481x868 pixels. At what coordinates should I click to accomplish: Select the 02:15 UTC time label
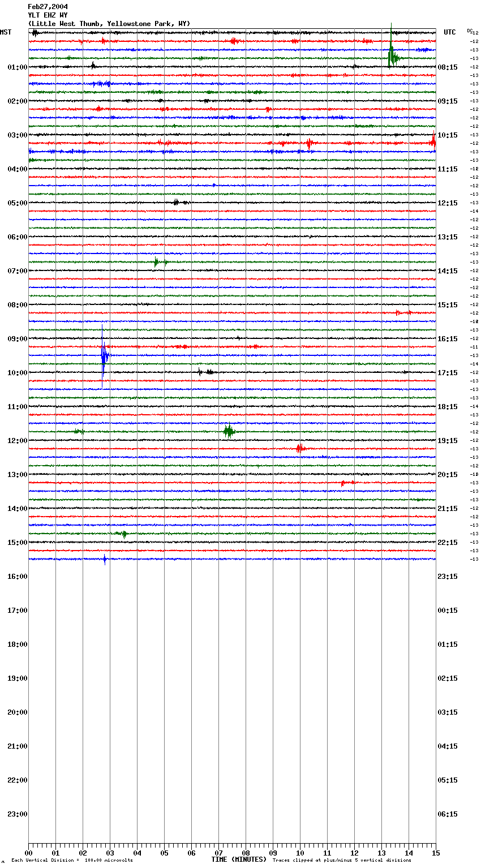[x=448, y=678]
